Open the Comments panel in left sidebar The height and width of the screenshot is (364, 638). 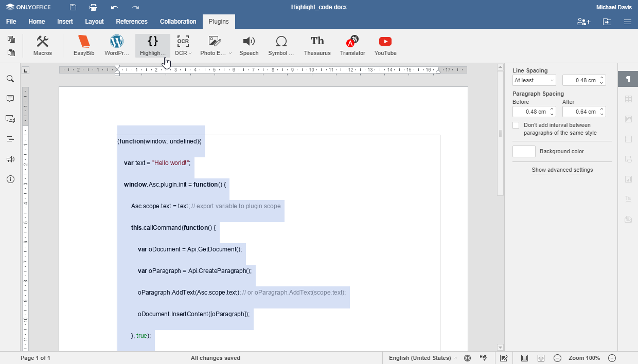tap(10, 99)
